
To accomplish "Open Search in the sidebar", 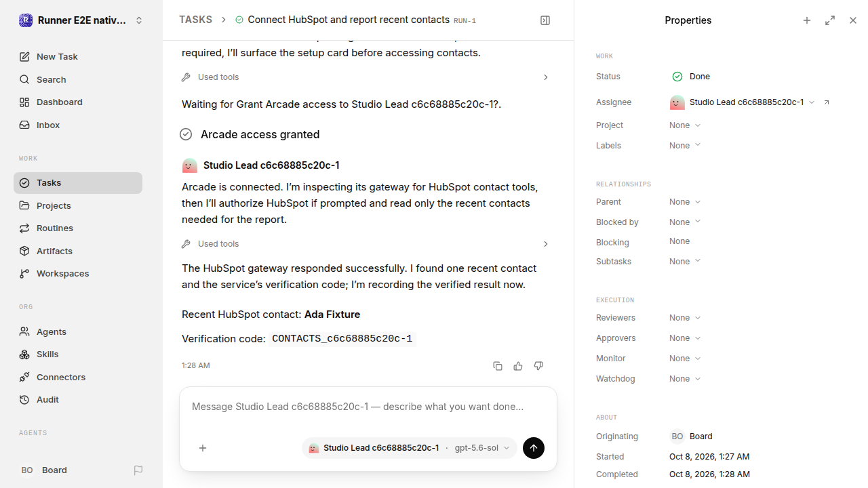I will click(x=78, y=79).
